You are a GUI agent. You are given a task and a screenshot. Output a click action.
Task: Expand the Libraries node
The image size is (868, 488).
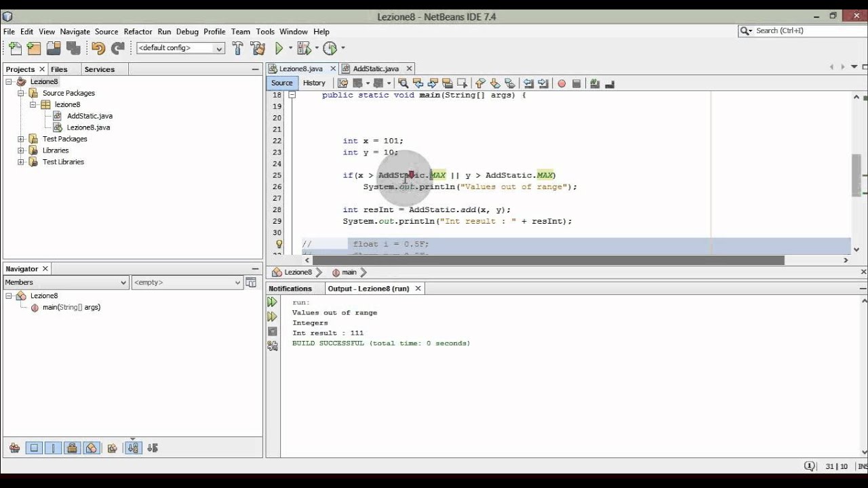21,150
